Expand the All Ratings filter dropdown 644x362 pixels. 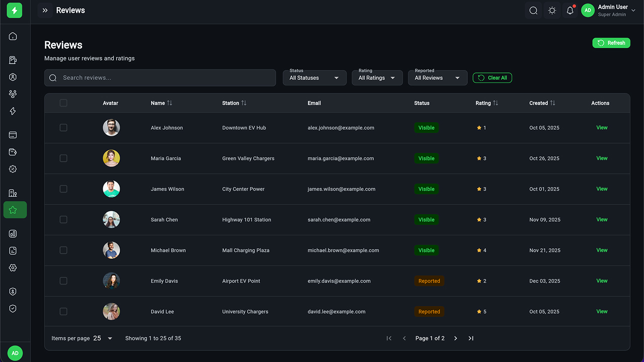377,78
